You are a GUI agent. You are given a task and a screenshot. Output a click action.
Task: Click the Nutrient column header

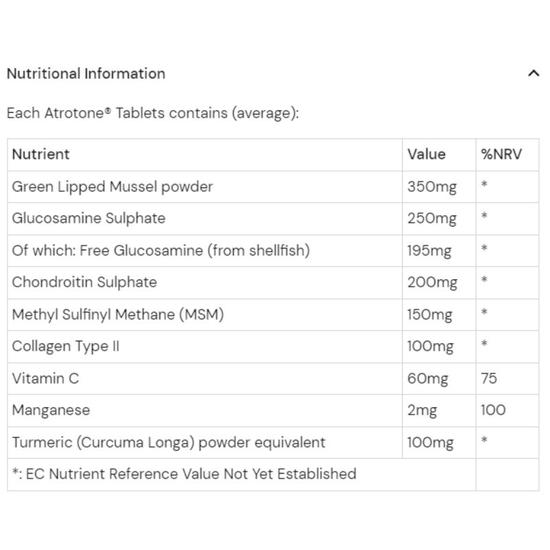point(205,155)
